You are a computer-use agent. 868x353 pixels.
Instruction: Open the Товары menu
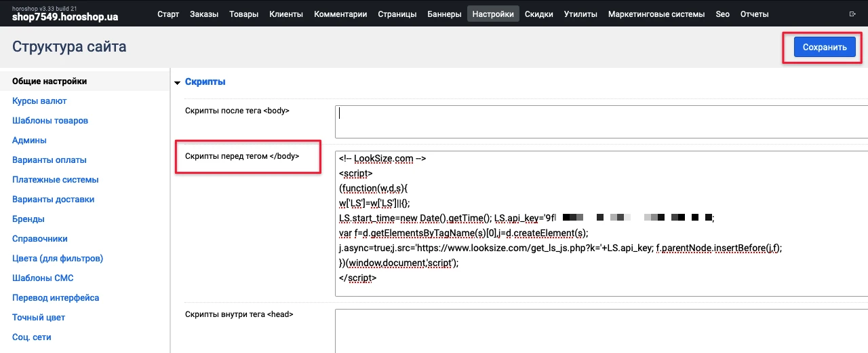(x=243, y=14)
